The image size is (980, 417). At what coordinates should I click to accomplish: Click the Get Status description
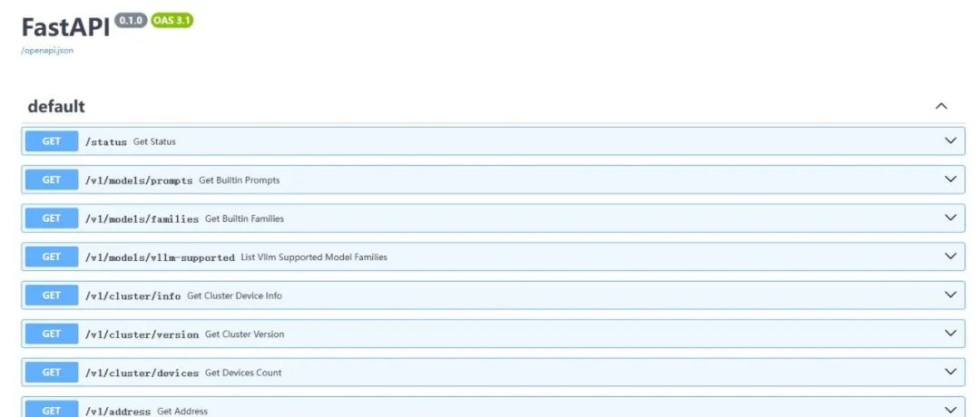tap(154, 141)
